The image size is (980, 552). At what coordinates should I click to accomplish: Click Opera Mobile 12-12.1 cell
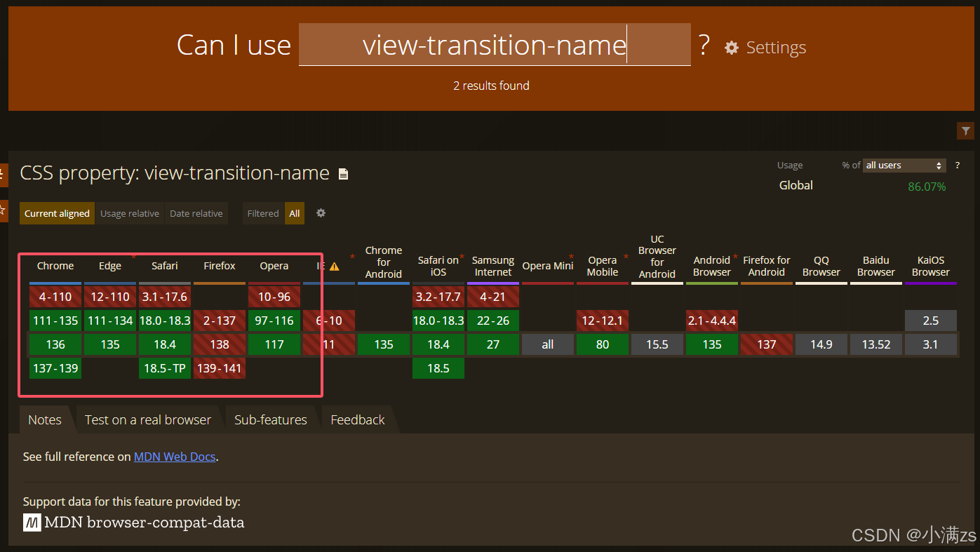(603, 321)
